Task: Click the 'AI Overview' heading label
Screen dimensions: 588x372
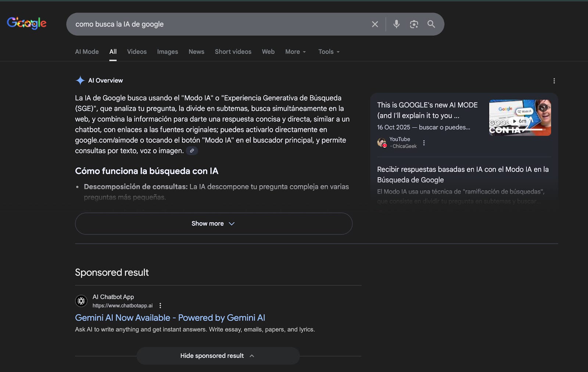Action: click(x=105, y=81)
